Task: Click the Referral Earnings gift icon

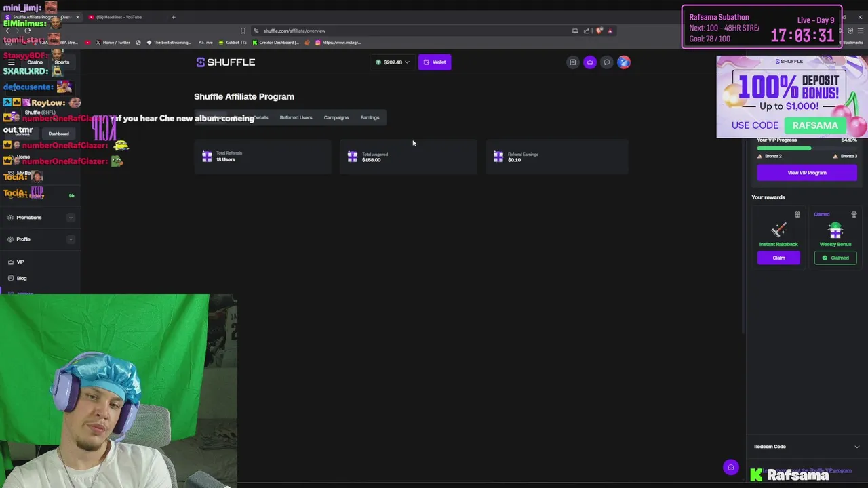Action: (x=498, y=157)
